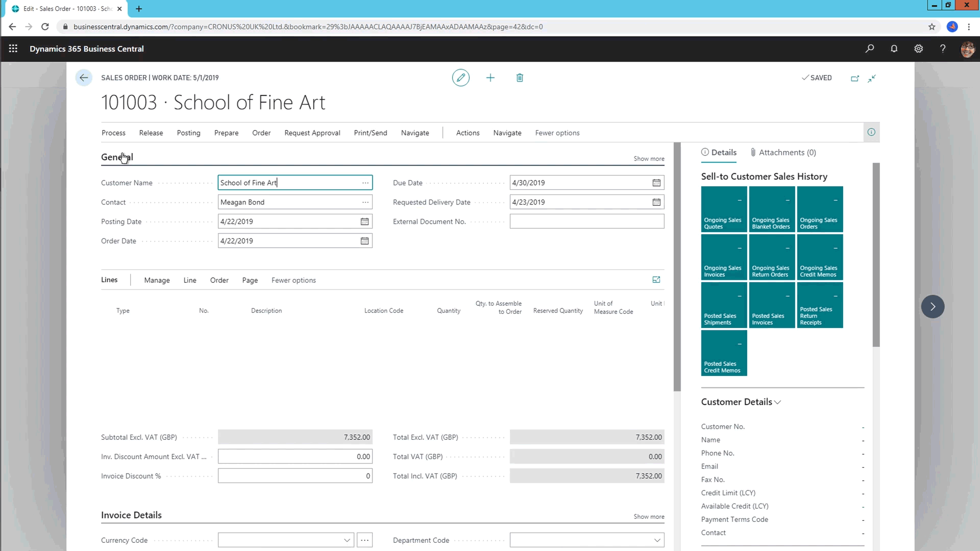Click Show more in General section

pos(649,159)
